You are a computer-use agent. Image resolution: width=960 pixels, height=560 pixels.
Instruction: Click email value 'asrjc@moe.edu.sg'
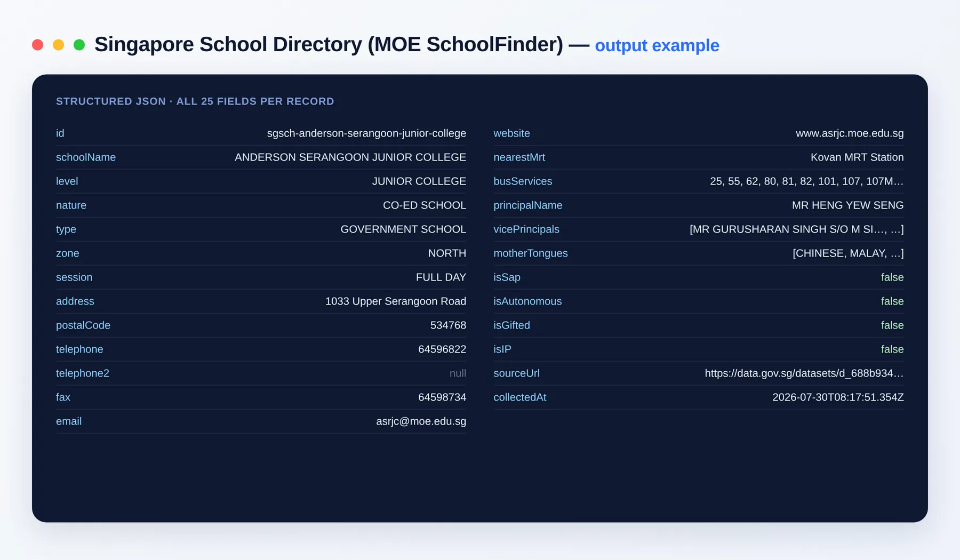tap(421, 421)
